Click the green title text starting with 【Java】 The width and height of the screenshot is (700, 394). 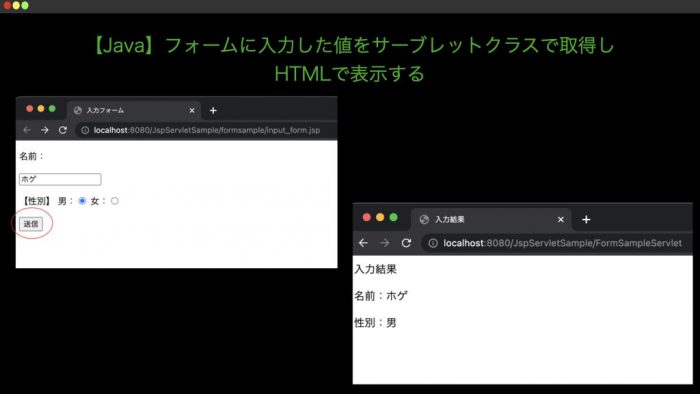point(354,46)
